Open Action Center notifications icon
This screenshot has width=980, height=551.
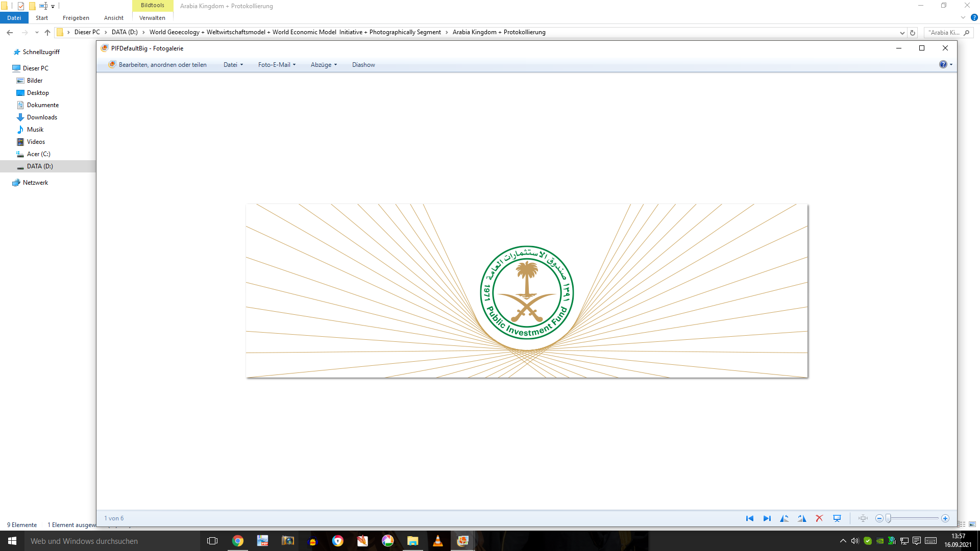(917, 541)
